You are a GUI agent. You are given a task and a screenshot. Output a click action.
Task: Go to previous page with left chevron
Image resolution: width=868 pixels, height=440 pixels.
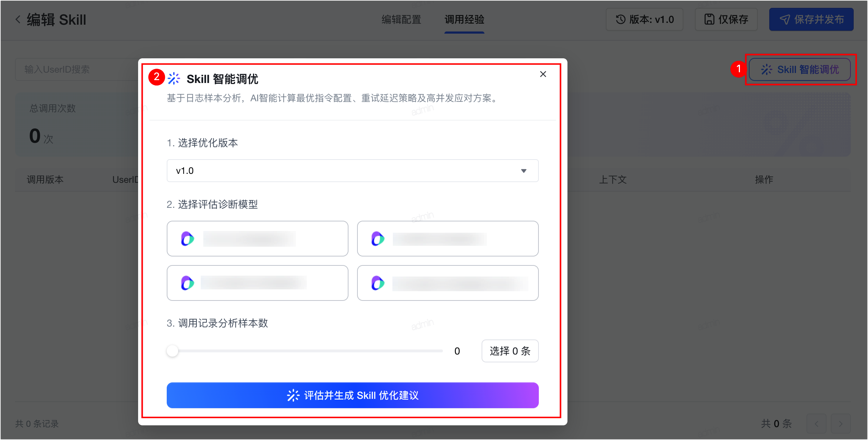click(x=816, y=424)
